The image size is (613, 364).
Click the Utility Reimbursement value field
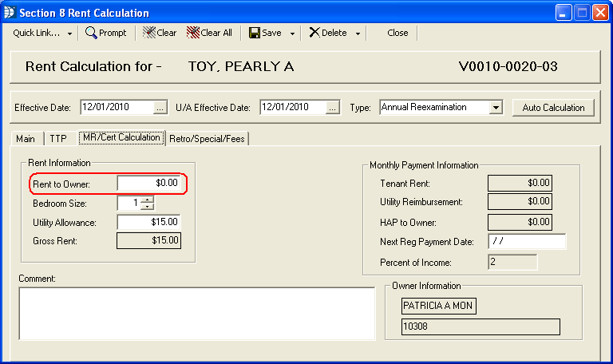(x=520, y=201)
